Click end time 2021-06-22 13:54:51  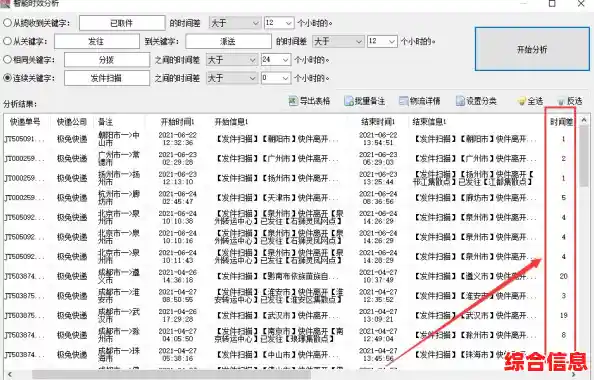378,139
